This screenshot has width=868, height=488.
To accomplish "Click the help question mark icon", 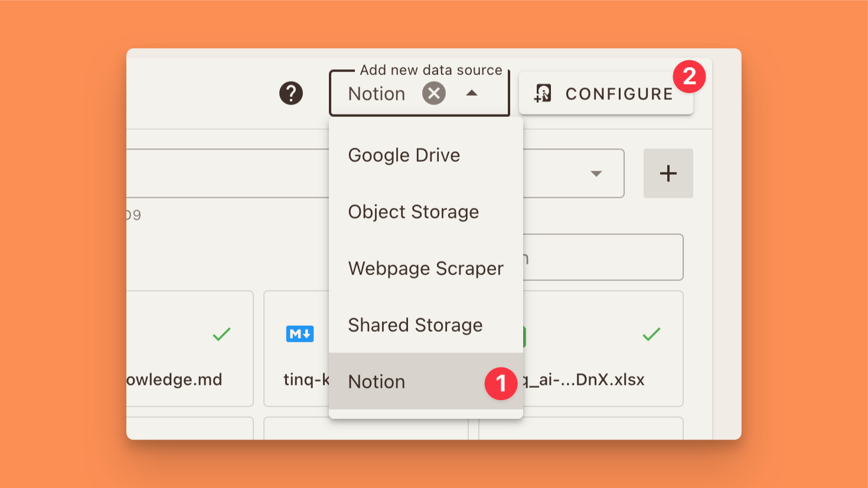I will pyautogui.click(x=291, y=93).
